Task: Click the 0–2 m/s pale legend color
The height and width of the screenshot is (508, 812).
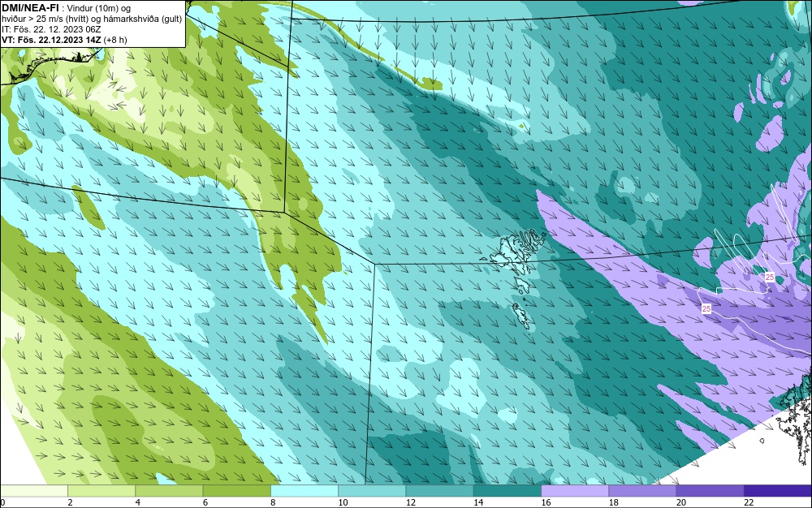Action: pyautogui.click(x=33, y=490)
